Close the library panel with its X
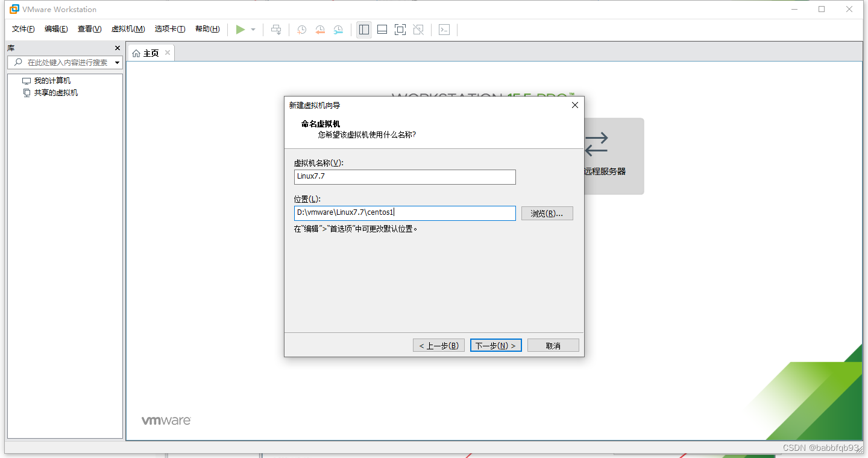 (118, 48)
